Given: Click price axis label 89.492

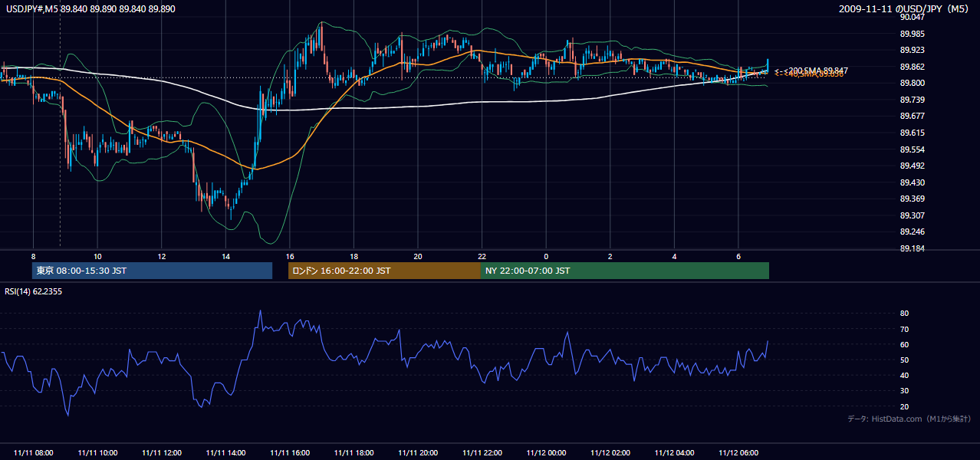Looking at the screenshot, I should [912, 166].
